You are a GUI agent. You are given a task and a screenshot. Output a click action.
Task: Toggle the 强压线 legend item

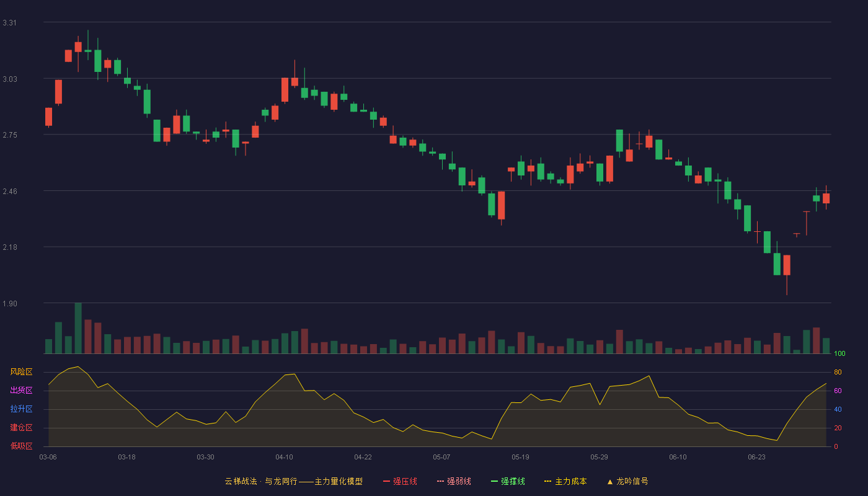tap(400, 481)
